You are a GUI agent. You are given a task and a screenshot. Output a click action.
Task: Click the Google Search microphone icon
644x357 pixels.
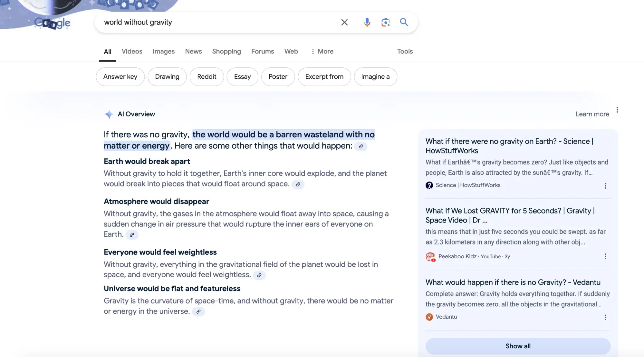click(x=367, y=22)
